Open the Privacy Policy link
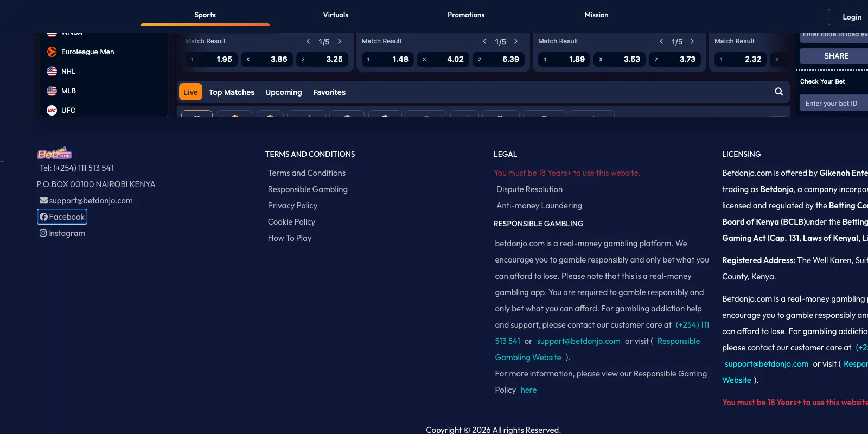Image resolution: width=868 pixels, height=434 pixels. tap(292, 206)
